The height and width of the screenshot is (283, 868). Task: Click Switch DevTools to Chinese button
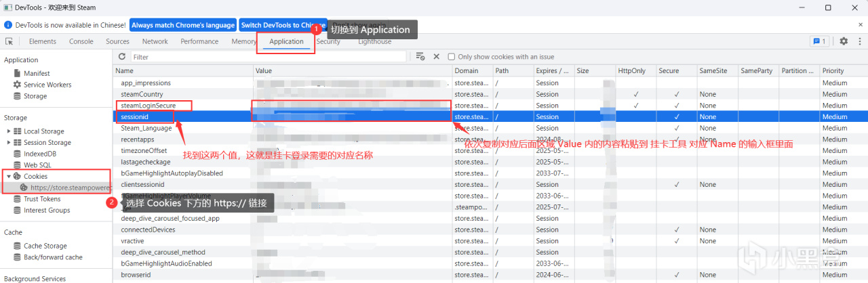(x=283, y=25)
